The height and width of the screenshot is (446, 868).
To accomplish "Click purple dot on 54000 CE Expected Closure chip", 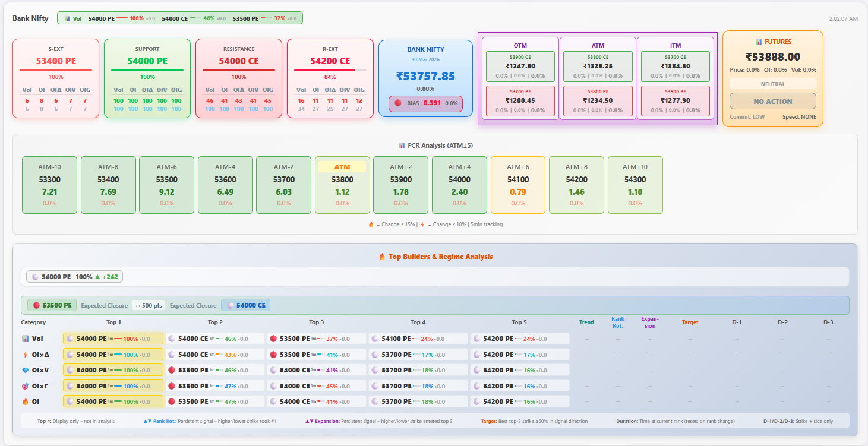I will tap(230, 305).
